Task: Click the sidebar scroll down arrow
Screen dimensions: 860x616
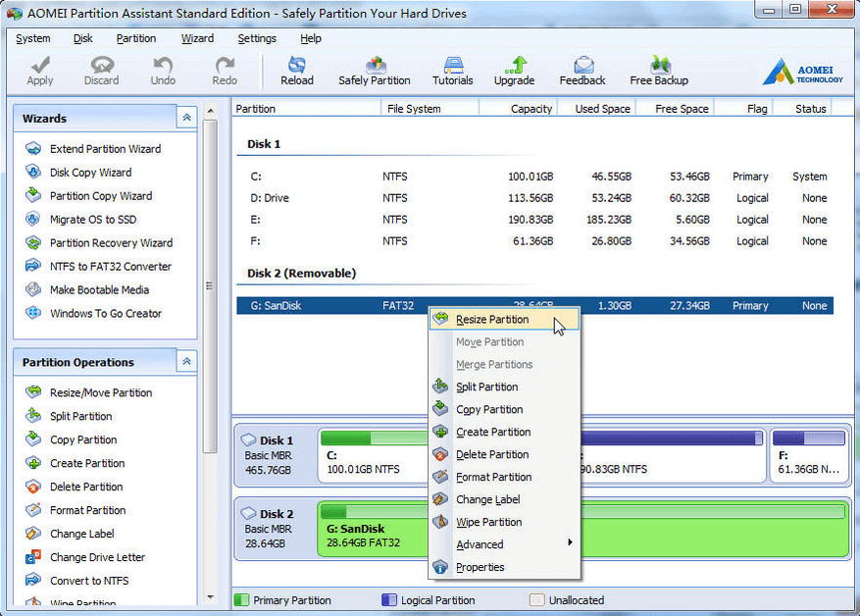Action: click(210, 597)
